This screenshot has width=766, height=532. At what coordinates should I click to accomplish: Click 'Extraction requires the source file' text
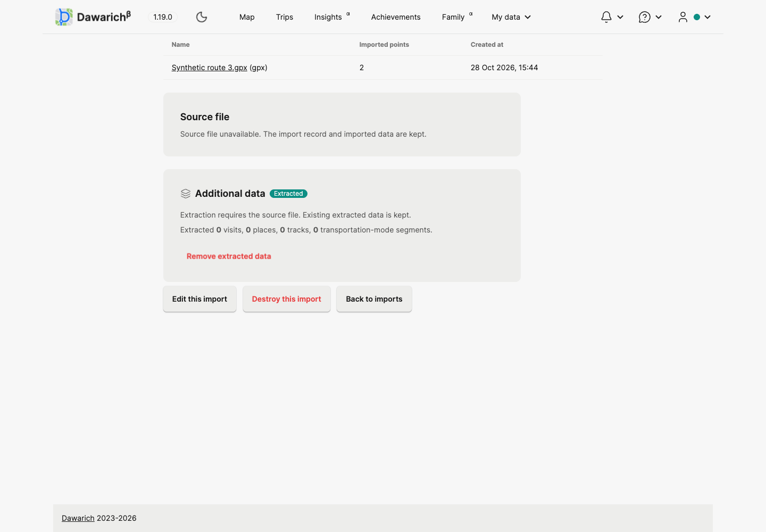point(296,215)
